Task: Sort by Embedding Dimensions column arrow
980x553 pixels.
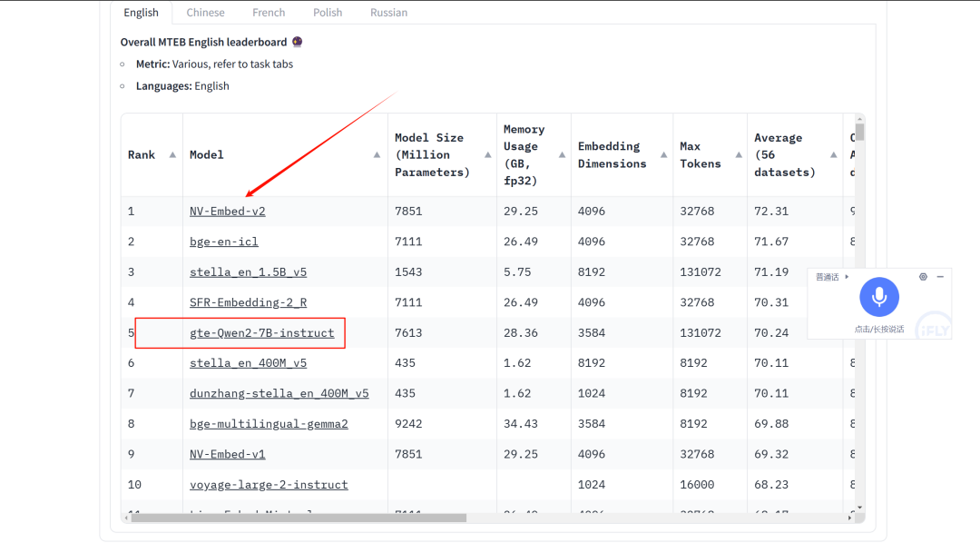Action: pos(663,155)
